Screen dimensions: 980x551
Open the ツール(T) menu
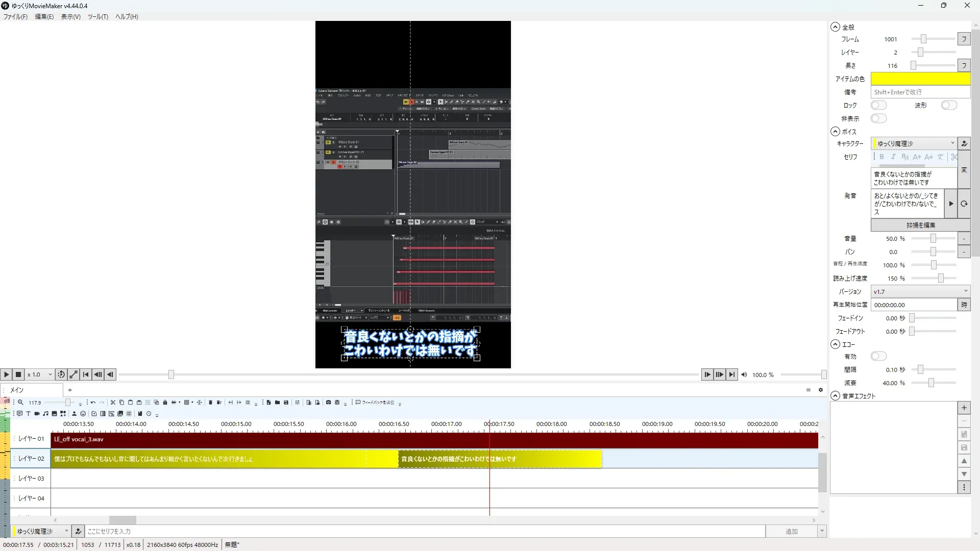click(97, 16)
